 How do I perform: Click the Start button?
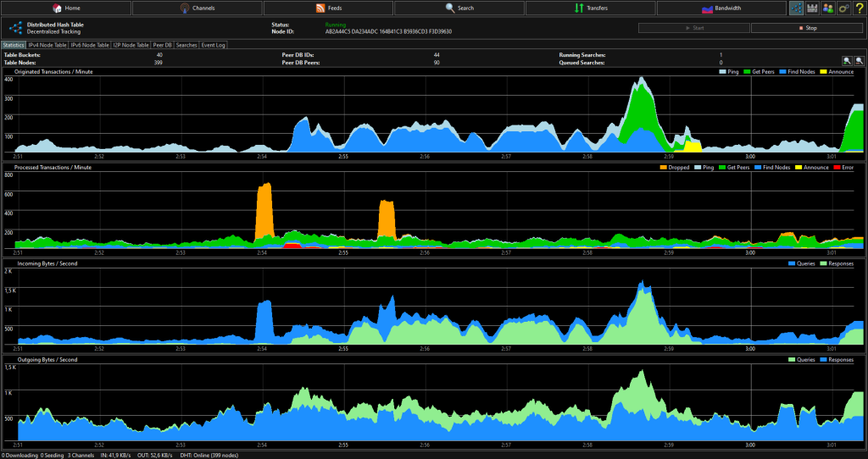(694, 28)
